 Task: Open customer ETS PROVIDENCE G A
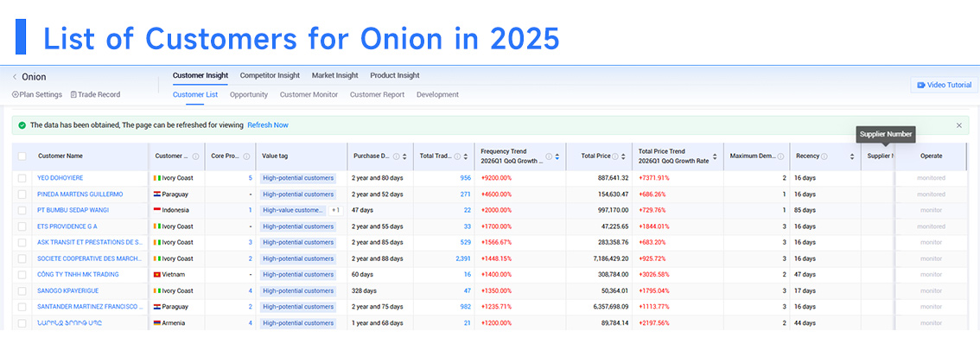[x=67, y=226]
